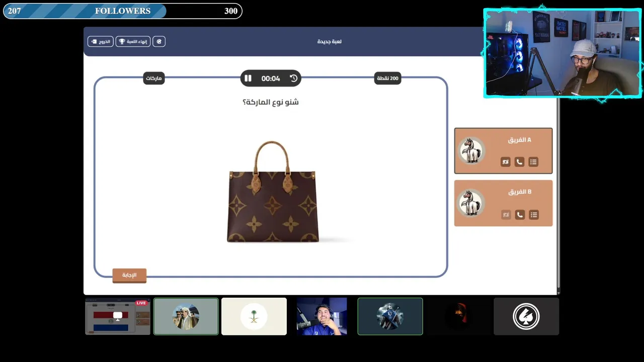Pause the question timer
The height and width of the screenshot is (362, 644).
tap(248, 78)
